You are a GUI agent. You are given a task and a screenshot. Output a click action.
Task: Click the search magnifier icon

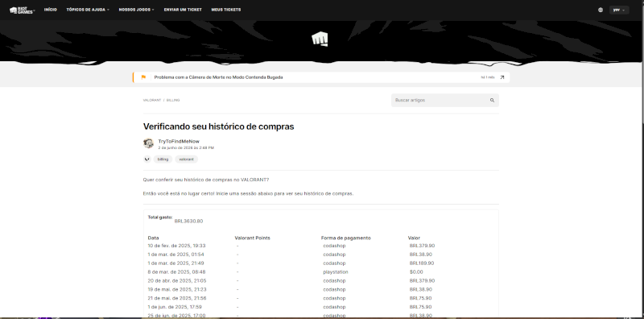tap(492, 101)
